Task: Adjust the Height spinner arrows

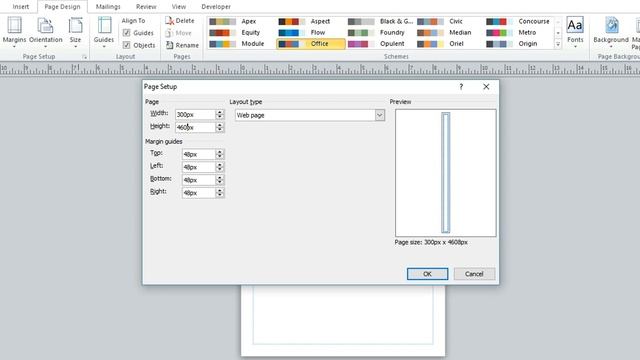Action: click(220, 127)
